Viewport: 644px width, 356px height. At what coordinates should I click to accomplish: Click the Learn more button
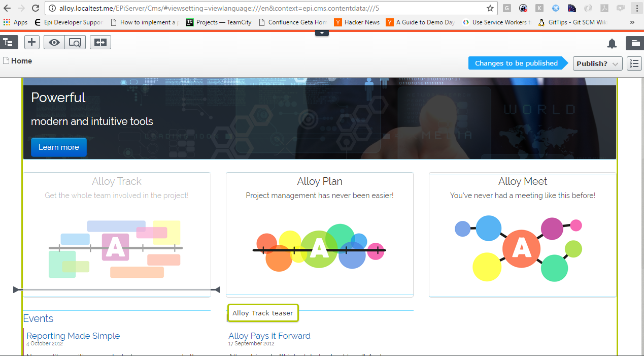(x=59, y=147)
